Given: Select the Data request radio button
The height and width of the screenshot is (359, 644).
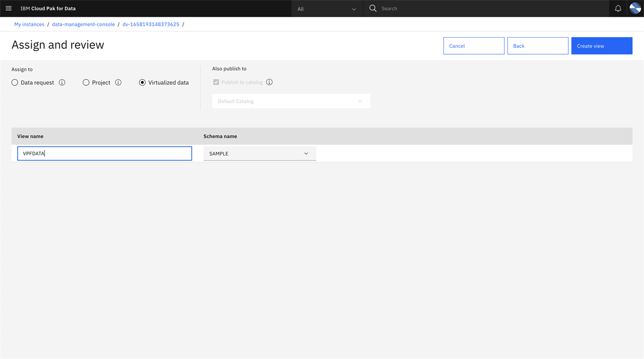Looking at the screenshot, I should pos(14,82).
